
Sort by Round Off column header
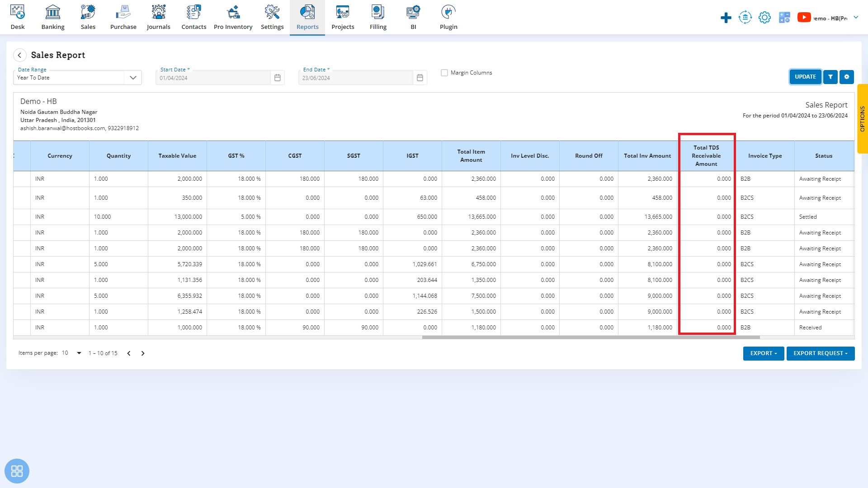click(589, 156)
